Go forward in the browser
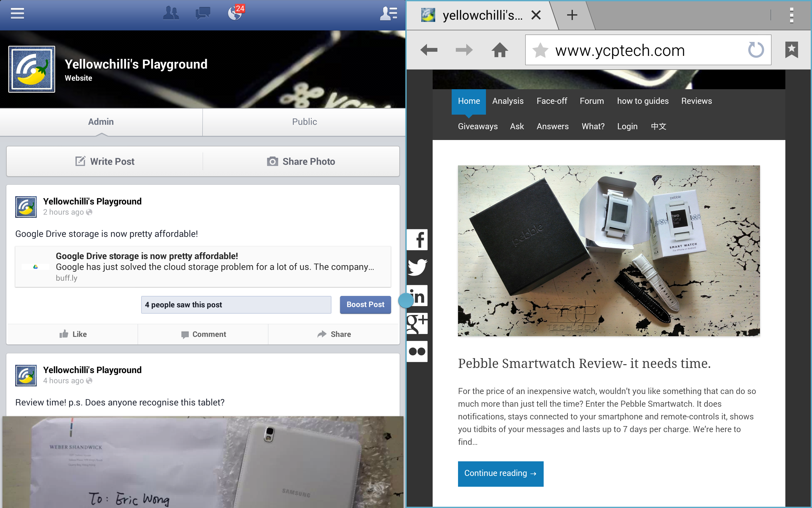This screenshot has height=508, width=812. coord(464,50)
